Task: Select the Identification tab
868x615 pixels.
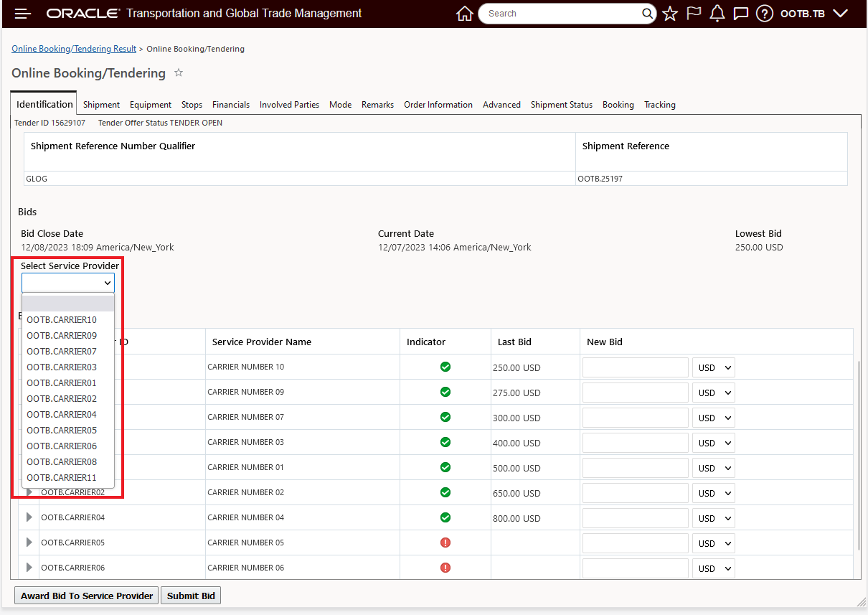Action: point(44,104)
